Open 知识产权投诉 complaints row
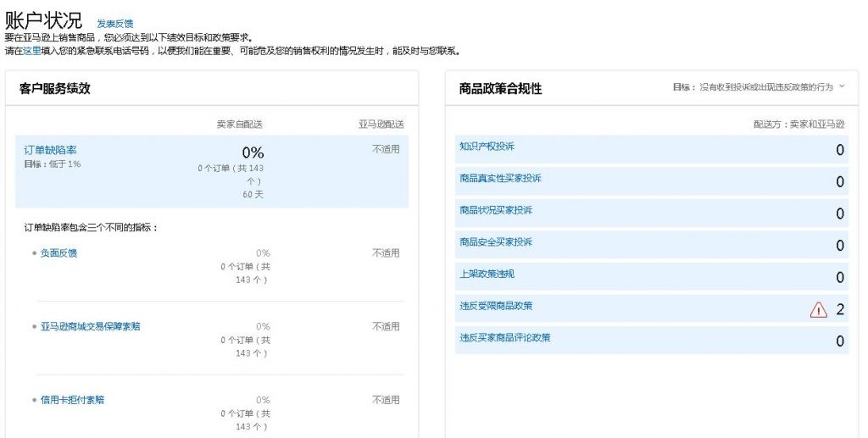Image resolution: width=868 pixels, height=438 pixels. pyautogui.click(x=487, y=147)
